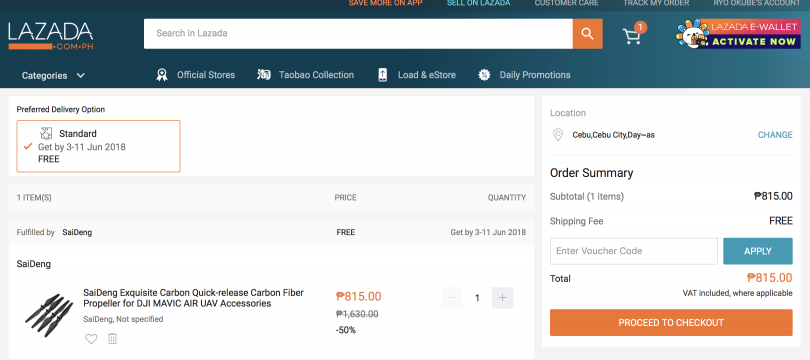810x360 pixels.
Task: Click SaiDeng, Not specified variant text
Action: pyautogui.click(x=123, y=319)
